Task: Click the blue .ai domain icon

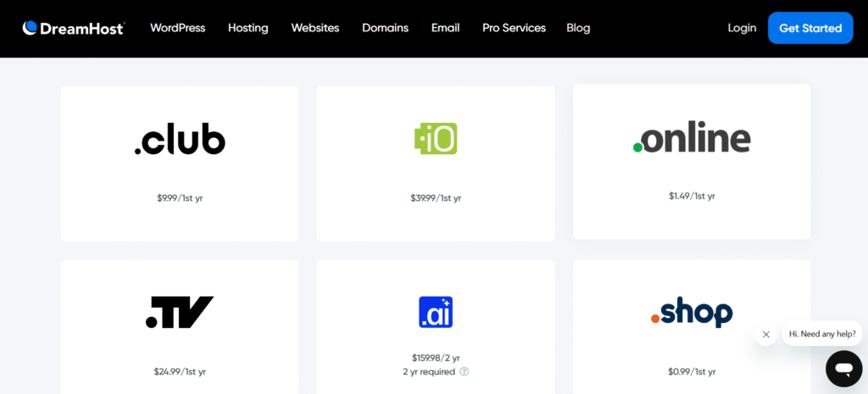Action: click(436, 312)
